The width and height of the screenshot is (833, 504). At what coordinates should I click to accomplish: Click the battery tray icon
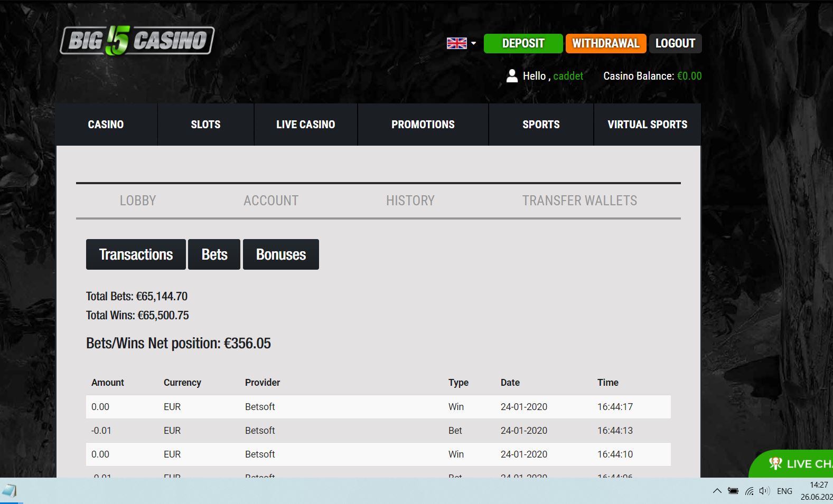733,491
